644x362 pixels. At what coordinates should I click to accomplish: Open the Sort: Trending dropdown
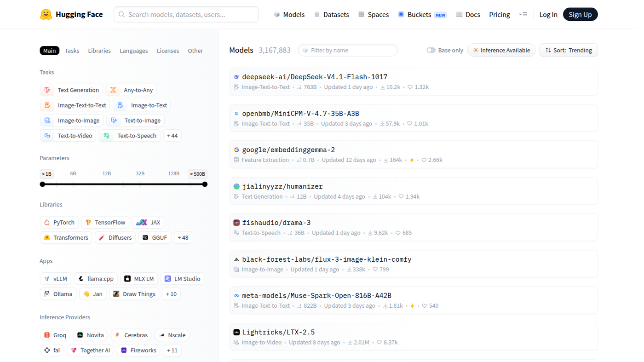pyautogui.click(x=569, y=50)
